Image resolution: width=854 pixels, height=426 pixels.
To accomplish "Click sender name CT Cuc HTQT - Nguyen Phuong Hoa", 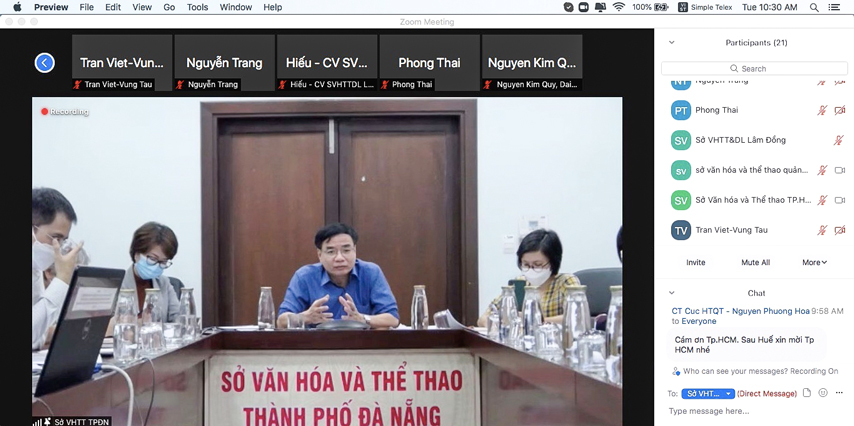I will pyautogui.click(x=741, y=311).
